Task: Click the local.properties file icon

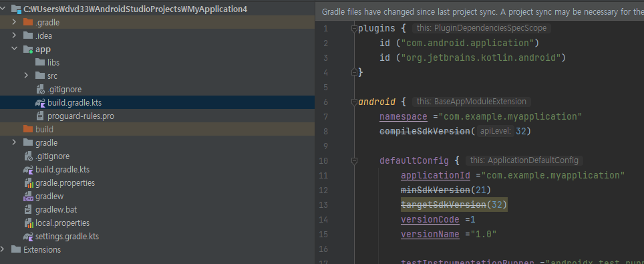Action: [x=28, y=223]
